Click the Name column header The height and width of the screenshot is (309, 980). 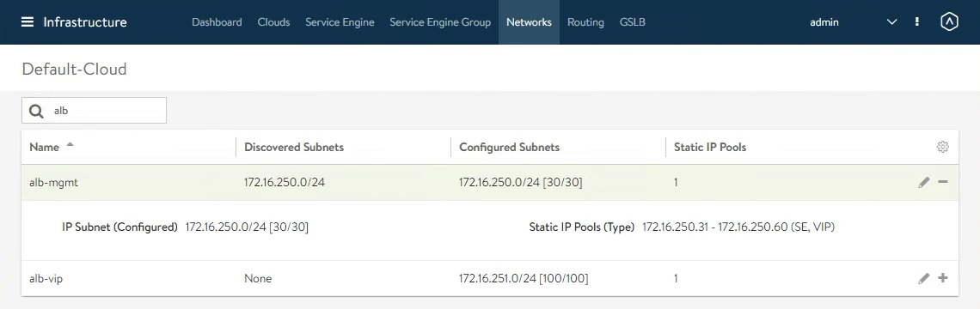click(45, 148)
